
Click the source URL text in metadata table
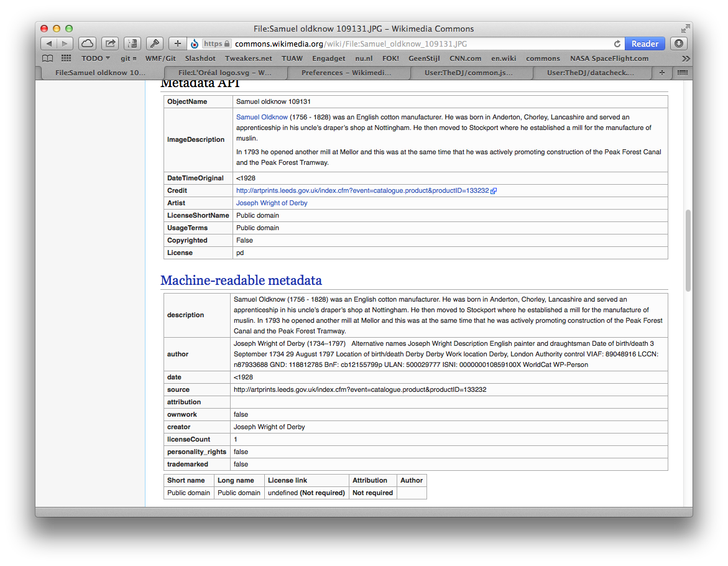360,389
